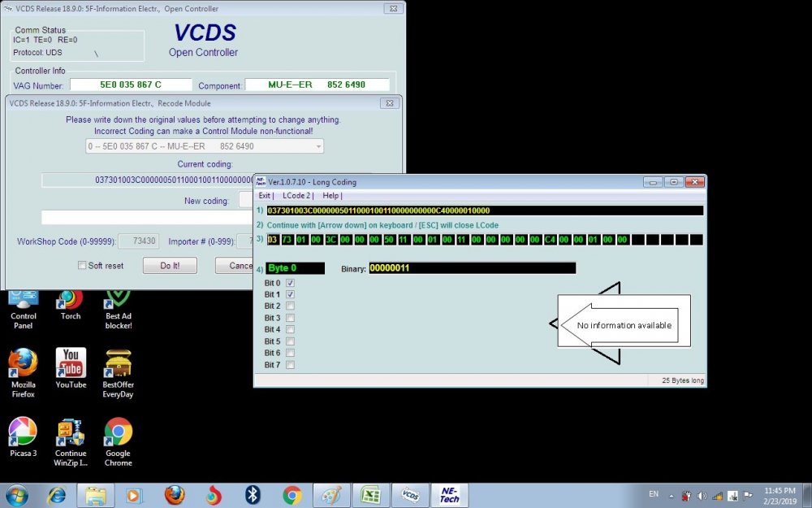Open Windows Media Player taskbar icon
Image resolution: width=812 pixels, height=508 pixels.
pyautogui.click(x=134, y=496)
